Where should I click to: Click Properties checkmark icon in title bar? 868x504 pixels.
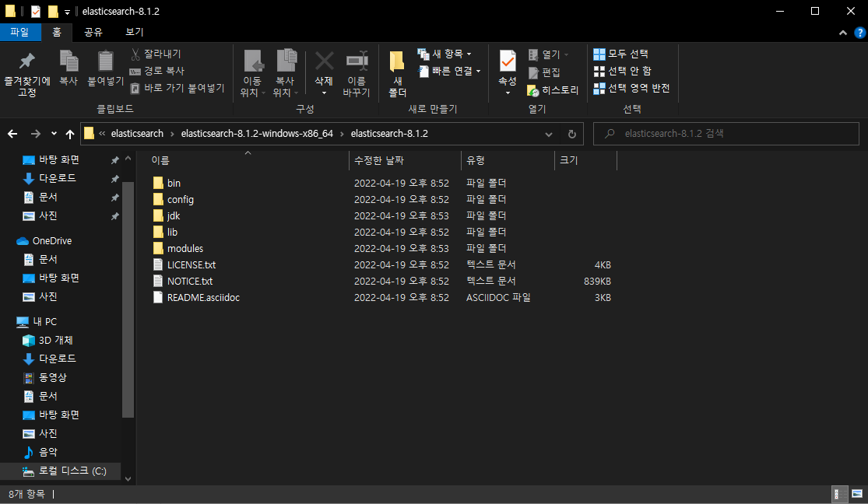36,11
